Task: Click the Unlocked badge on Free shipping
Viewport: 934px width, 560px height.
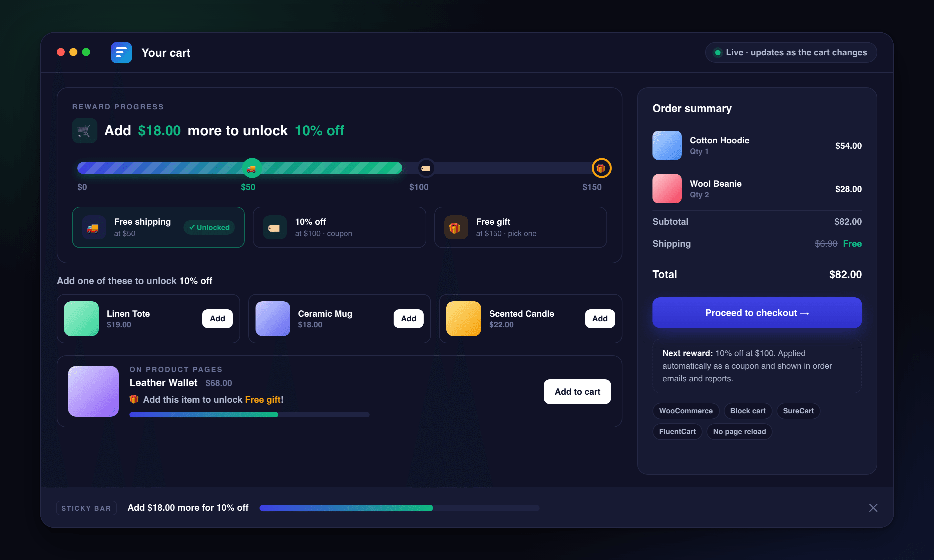Action: point(209,228)
